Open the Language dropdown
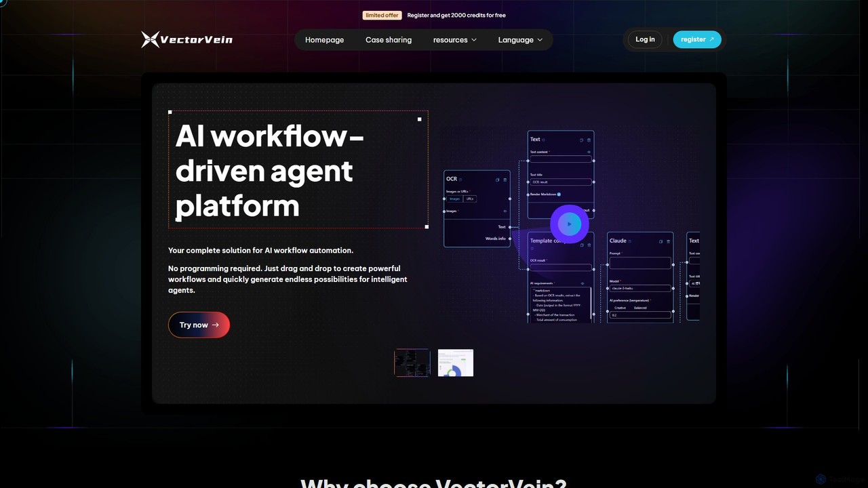The image size is (868, 488). click(520, 40)
